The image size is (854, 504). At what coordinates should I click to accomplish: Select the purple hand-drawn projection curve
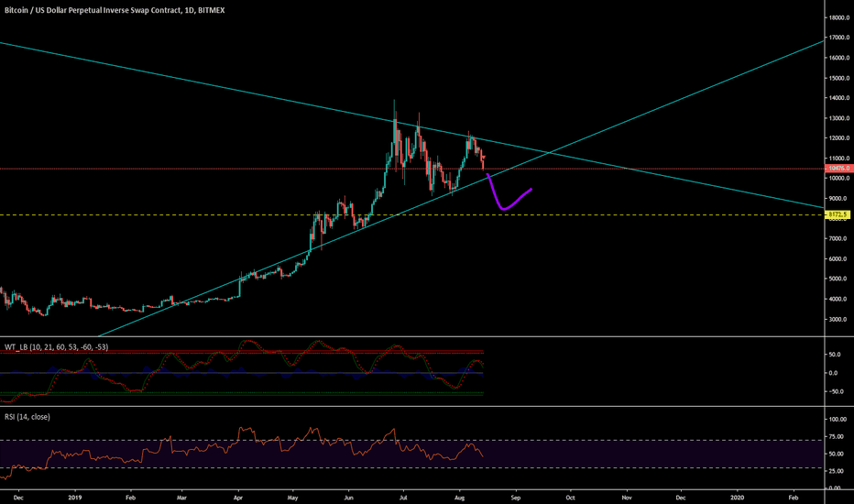tap(509, 192)
